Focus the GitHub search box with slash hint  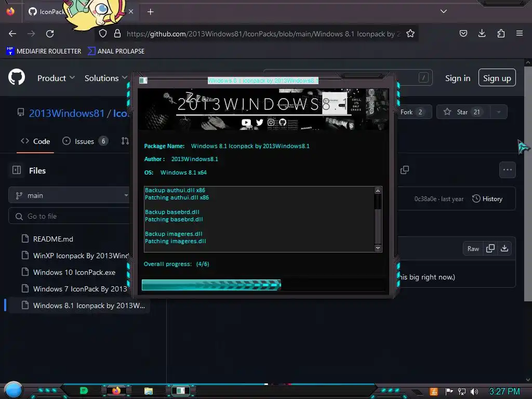pyautogui.click(x=348, y=77)
